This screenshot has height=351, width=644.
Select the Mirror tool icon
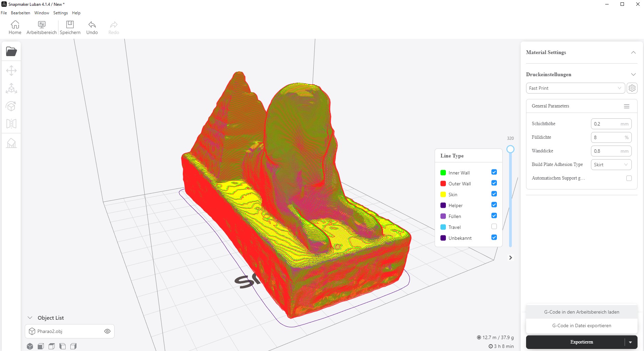[x=11, y=123]
